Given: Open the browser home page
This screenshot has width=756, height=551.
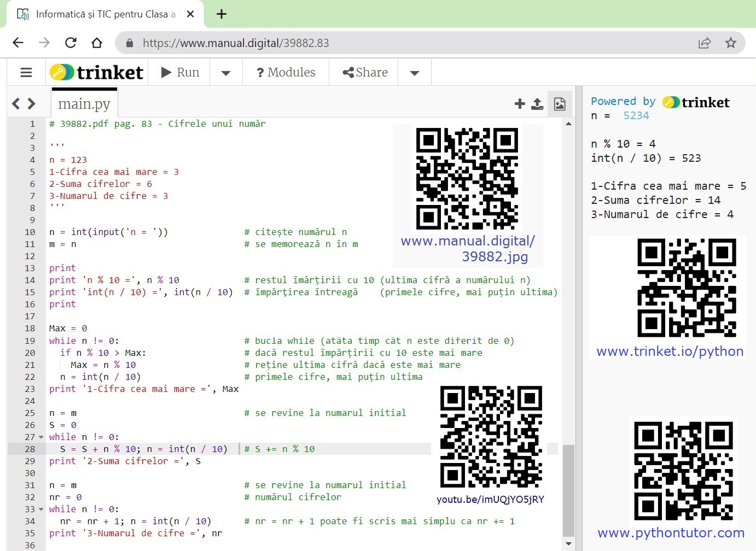Looking at the screenshot, I should coord(97,43).
